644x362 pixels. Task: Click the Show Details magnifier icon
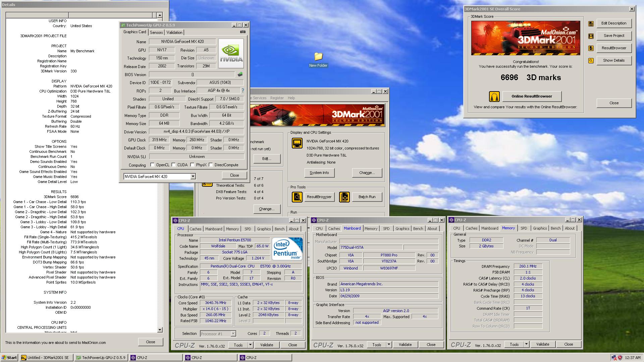[x=591, y=61]
